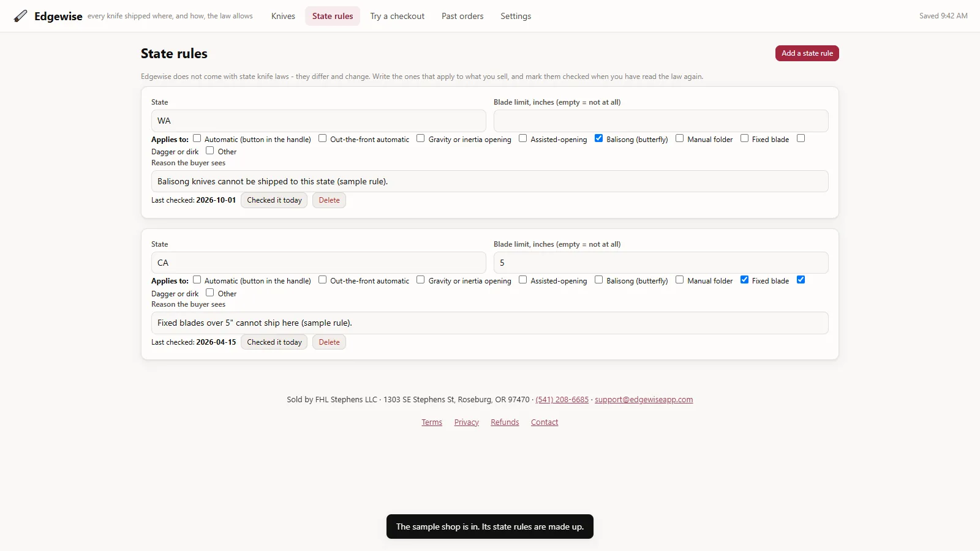
Task: Click Checked it today for WA rule
Action: (x=274, y=200)
